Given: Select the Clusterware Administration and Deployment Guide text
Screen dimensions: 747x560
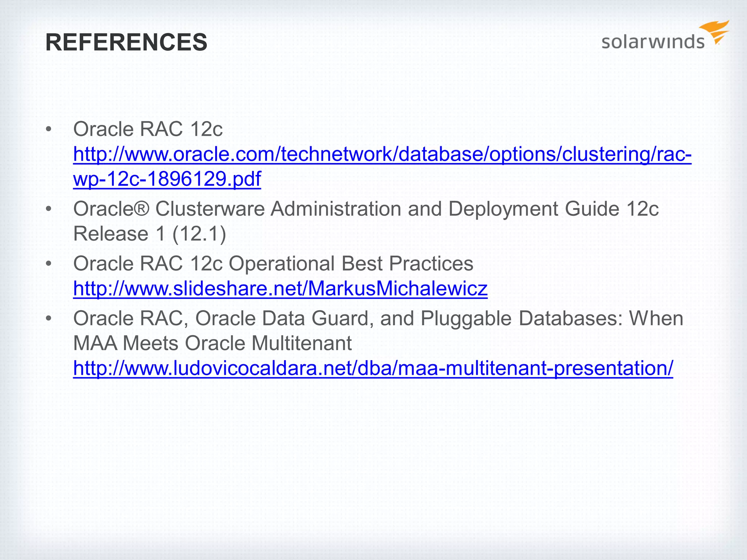Looking at the screenshot, I should pyautogui.click(x=366, y=221).
